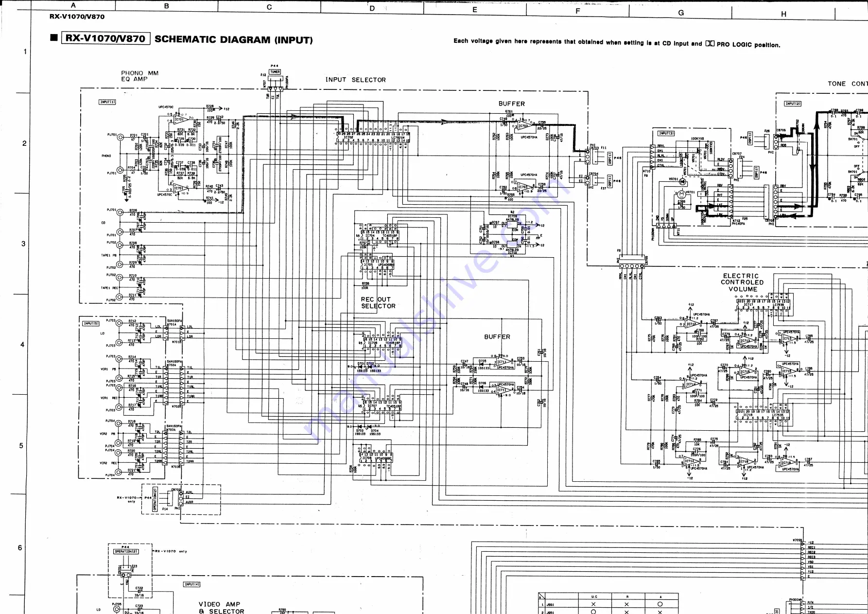868x614 pixels.
Task: Click the 'REC OUT SELECTOR' label
Action: pos(378,303)
